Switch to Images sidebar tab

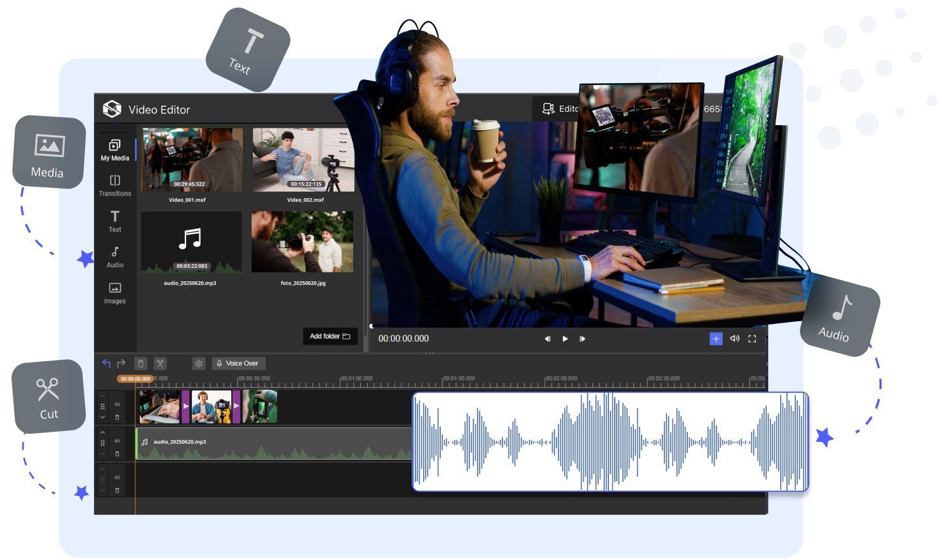point(115,293)
